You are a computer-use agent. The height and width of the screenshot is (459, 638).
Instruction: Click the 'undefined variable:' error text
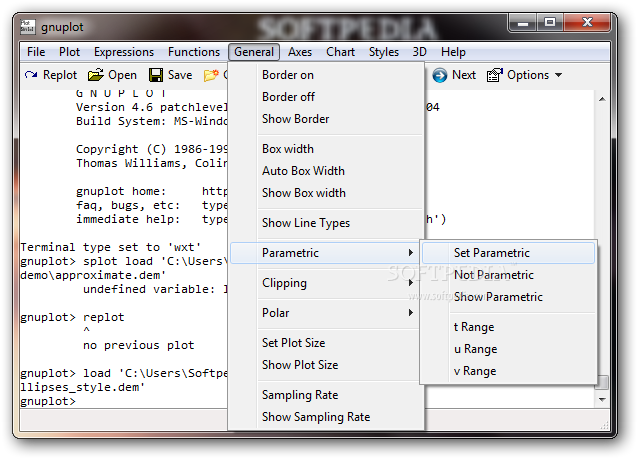pos(149,289)
